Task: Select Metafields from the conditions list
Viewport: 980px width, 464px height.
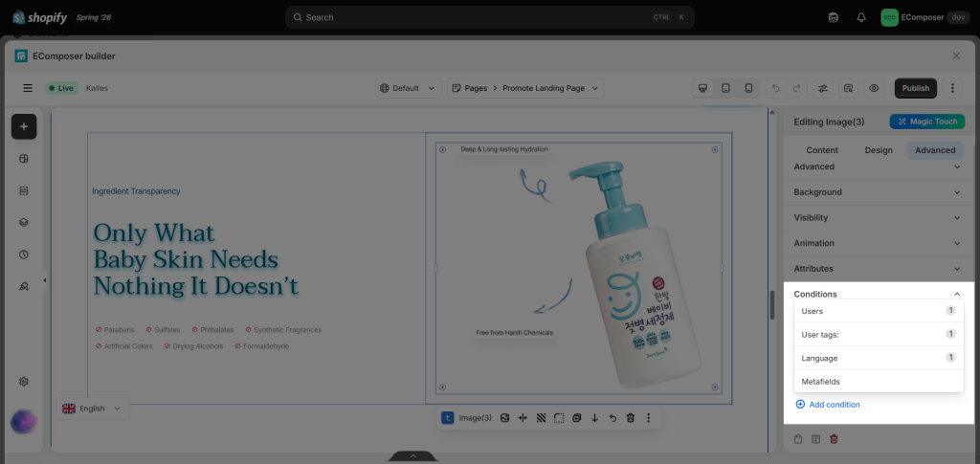Action: [879, 382]
